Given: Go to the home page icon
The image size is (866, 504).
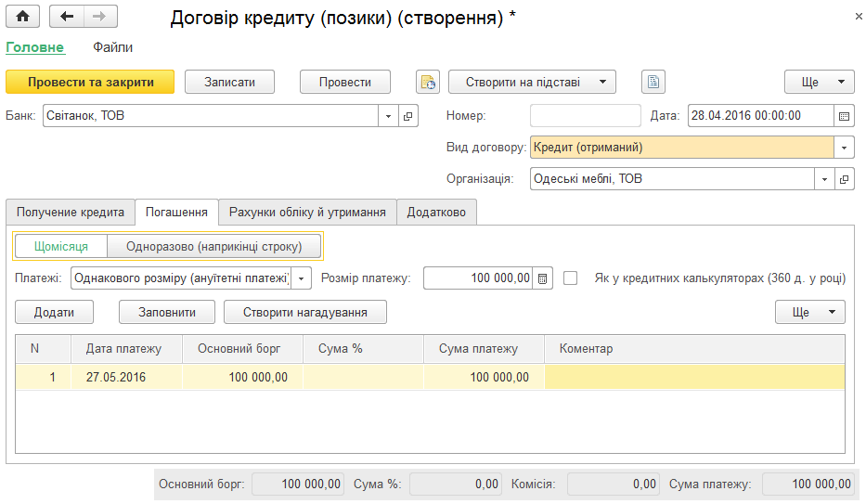Looking at the screenshot, I should click(22, 17).
